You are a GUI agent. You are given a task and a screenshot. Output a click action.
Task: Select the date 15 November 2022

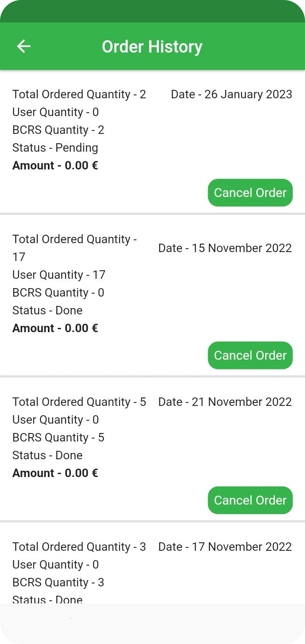[225, 248]
